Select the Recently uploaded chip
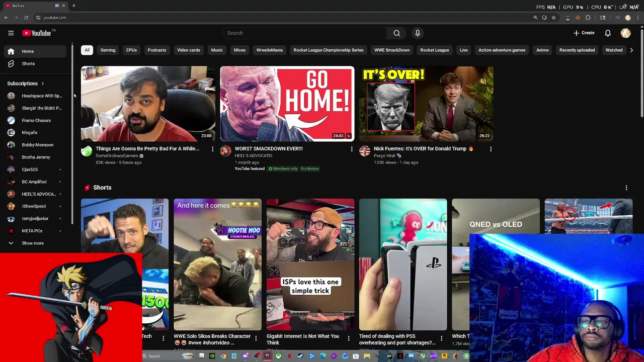 coord(577,50)
